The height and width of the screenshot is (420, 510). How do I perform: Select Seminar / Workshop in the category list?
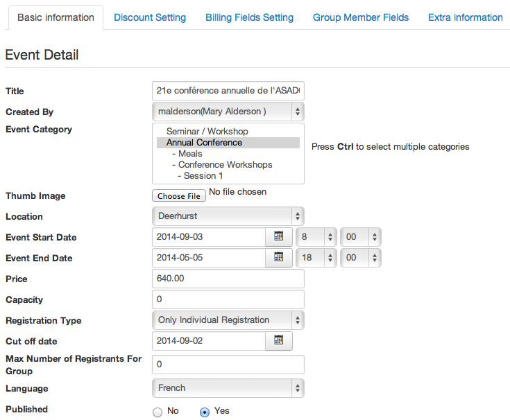pos(207,132)
